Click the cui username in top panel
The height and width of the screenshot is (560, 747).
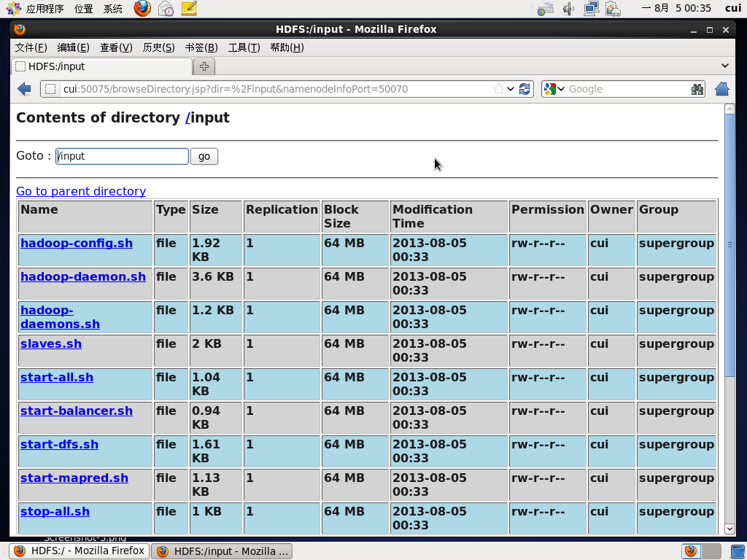point(733,9)
